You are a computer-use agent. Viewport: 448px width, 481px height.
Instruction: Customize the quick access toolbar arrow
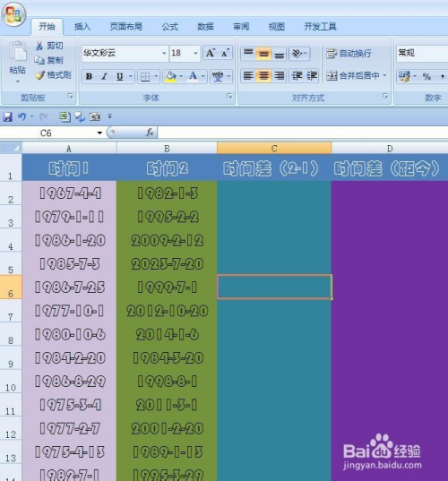[x=110, y=116]
